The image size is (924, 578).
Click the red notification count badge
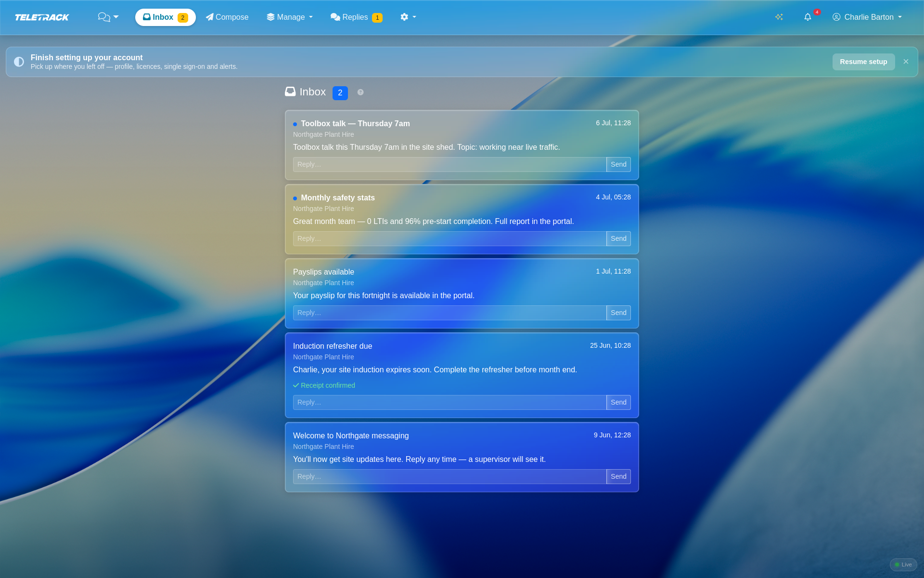[x=817, y=12]
